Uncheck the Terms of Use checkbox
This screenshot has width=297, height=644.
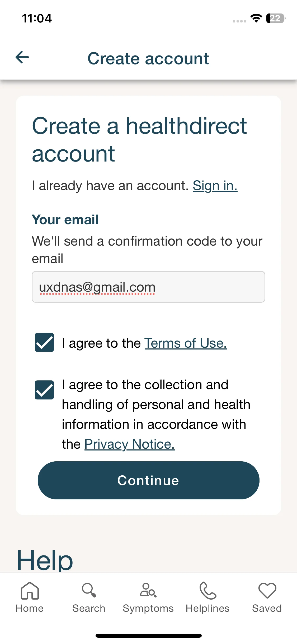coord(44,342)
